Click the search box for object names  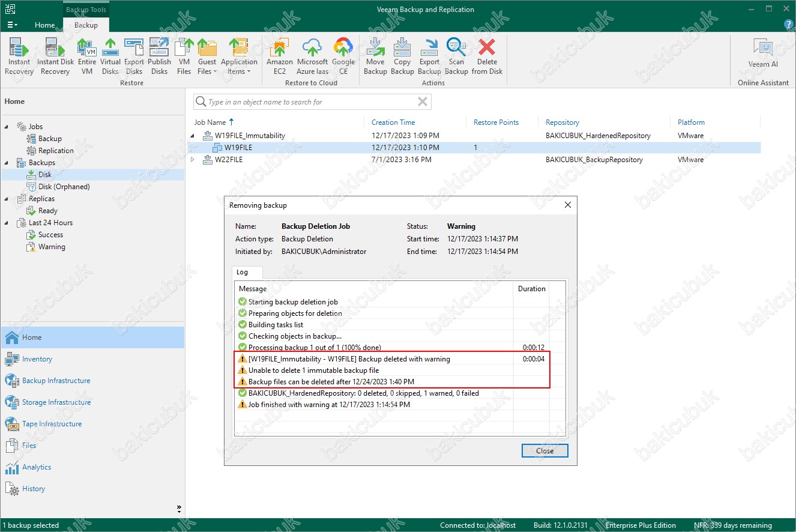[312, 102]
